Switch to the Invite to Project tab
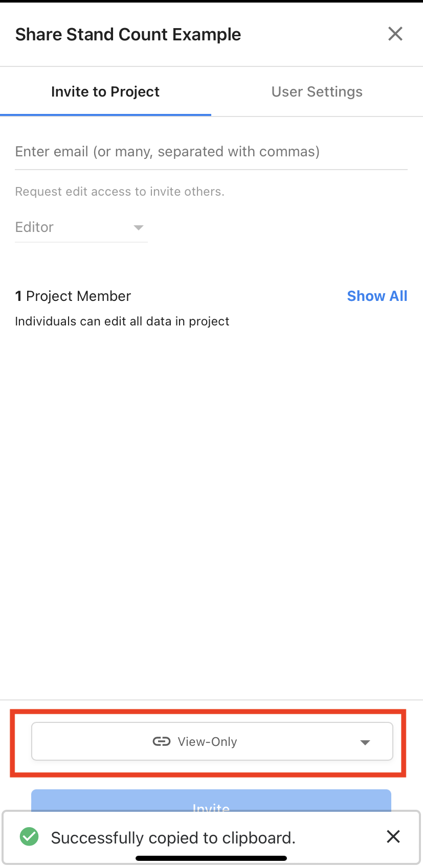Screen dimensions: 423x868 [x=105, y=92]
